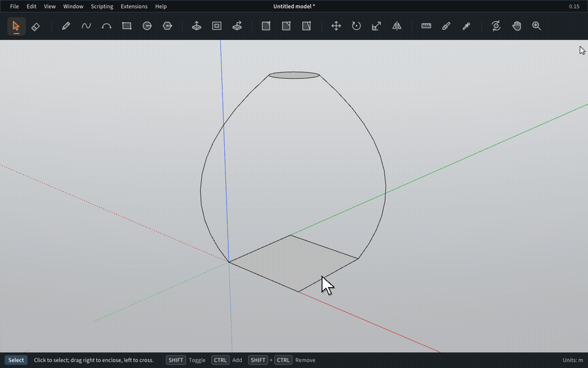Open the Help menu
Viewport: 588px width, 368px height.
[x=161, y=6]
